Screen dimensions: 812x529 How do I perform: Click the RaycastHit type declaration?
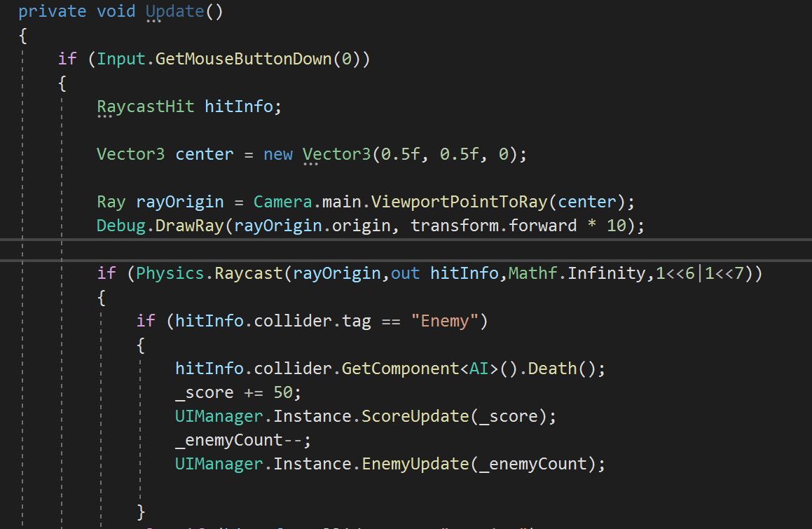pyautogui.click(x=145, y=106)
